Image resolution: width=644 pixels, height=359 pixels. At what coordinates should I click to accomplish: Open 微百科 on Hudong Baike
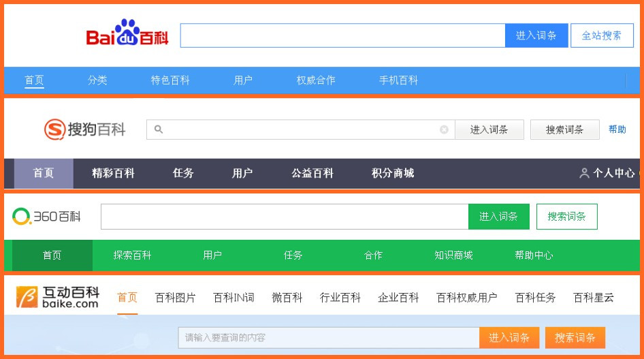pyautogui.click(x=287, y=298)
